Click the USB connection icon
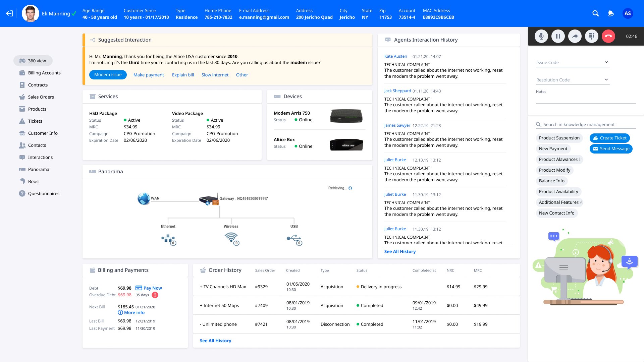Image resolution: width=644 pixels, height=362 pixels. [294, 240]
